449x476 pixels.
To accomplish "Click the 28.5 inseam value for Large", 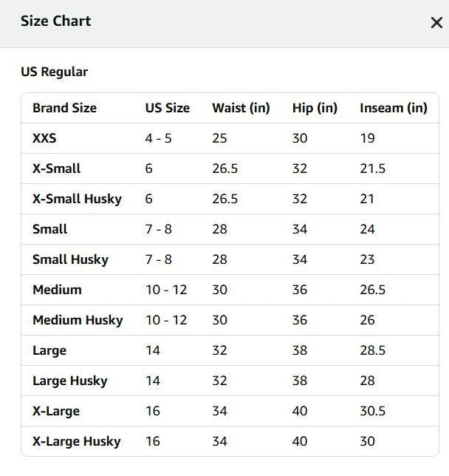I will (x=372, y=350).
